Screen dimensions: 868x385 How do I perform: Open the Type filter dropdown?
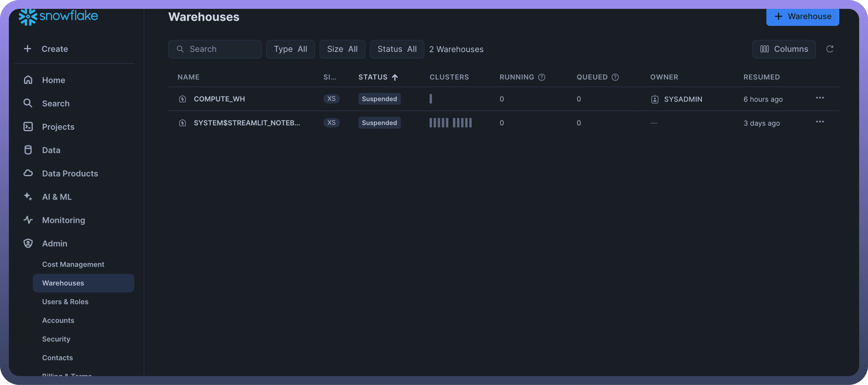[x=290, y=49]
